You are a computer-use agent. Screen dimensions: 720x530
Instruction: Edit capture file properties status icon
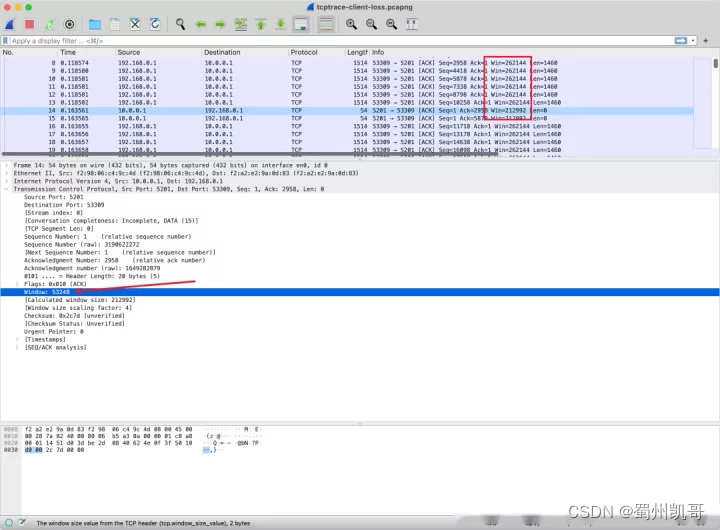coord(22,523)
